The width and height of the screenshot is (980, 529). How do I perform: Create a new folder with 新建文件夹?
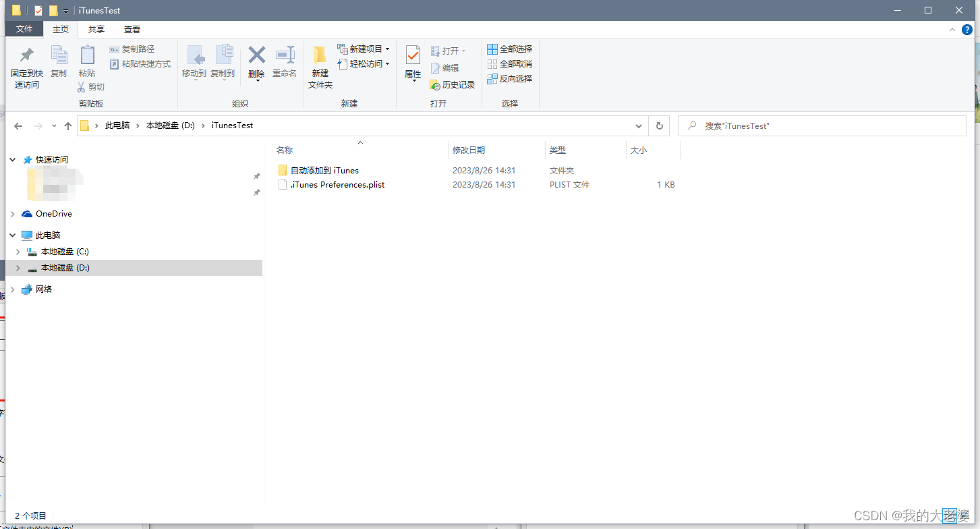coord(320,67)
